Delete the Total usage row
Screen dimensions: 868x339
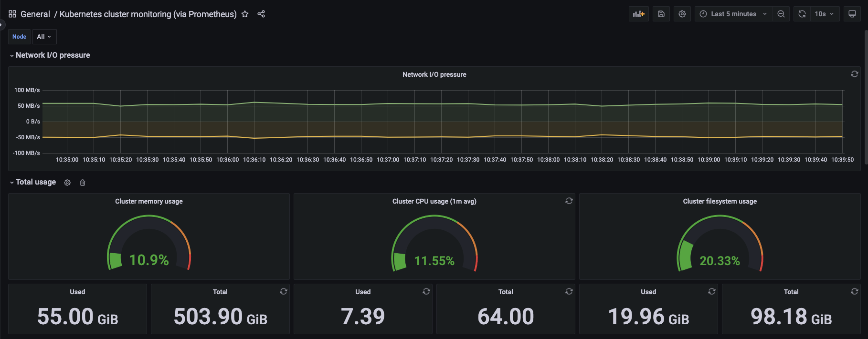[83, 183]
